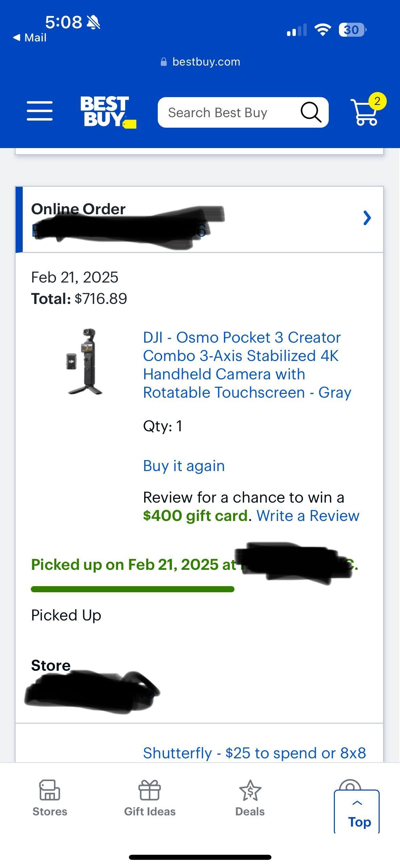Tap the search magnifier icon

pyautogui.click(x=310, y=112)
